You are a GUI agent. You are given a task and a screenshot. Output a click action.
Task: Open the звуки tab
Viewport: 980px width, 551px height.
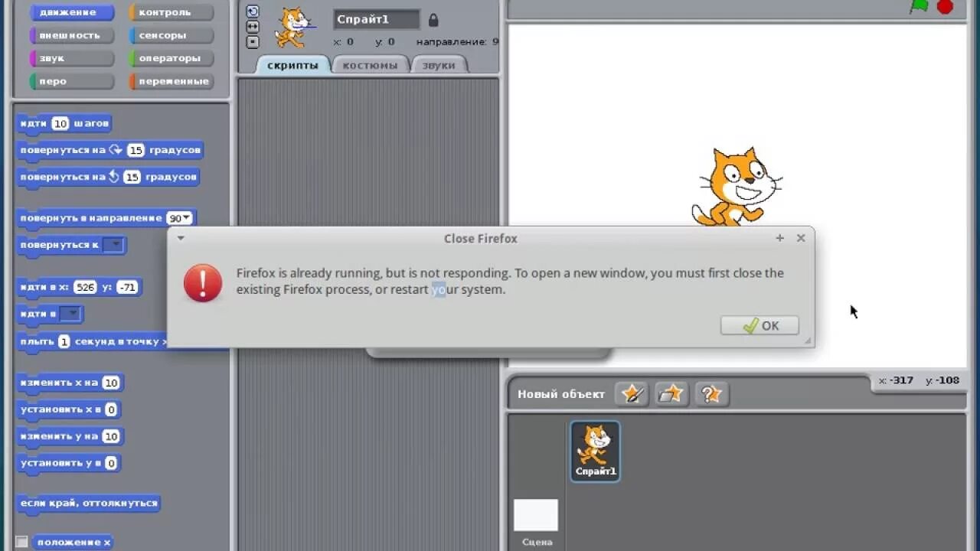click(x=439, y=65)
